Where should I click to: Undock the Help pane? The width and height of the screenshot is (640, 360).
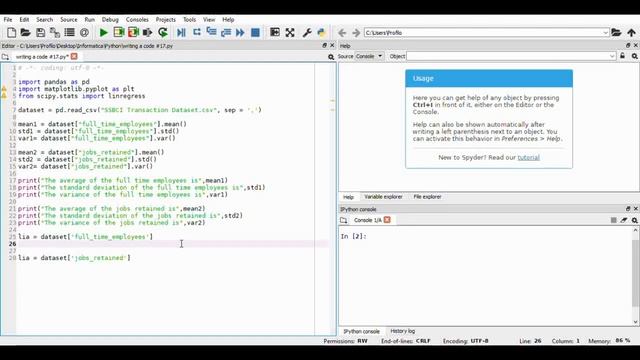click(628, 45)
